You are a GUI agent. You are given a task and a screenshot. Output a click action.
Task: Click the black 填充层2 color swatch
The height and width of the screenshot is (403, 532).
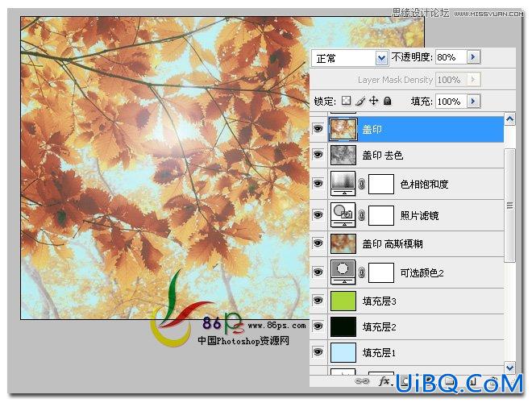pos(343,326)
